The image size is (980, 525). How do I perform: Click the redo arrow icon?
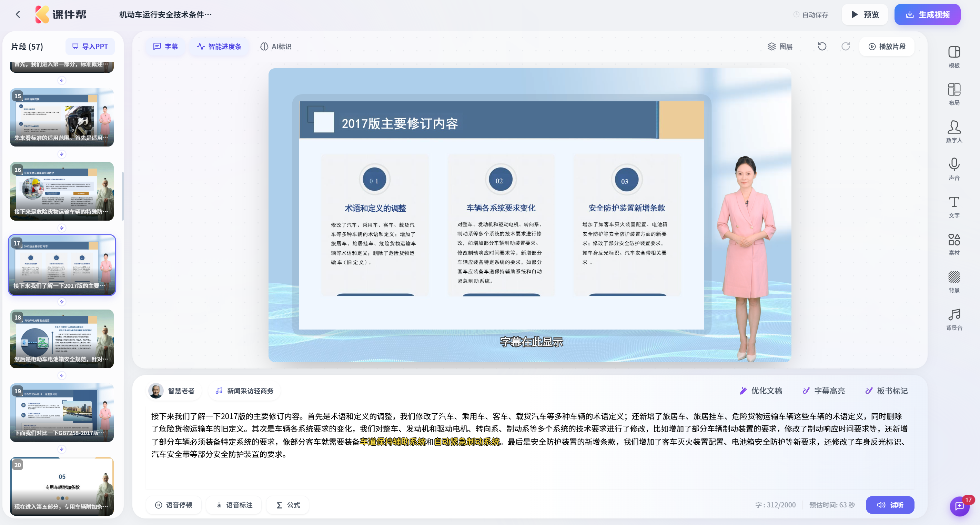point(845,47)
